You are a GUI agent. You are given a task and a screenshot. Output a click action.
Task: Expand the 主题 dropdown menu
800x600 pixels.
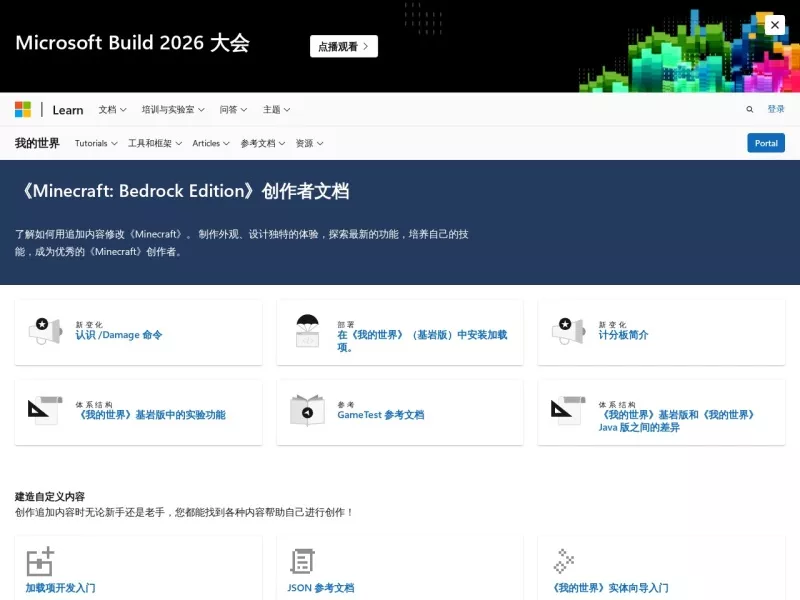[277, 109]
